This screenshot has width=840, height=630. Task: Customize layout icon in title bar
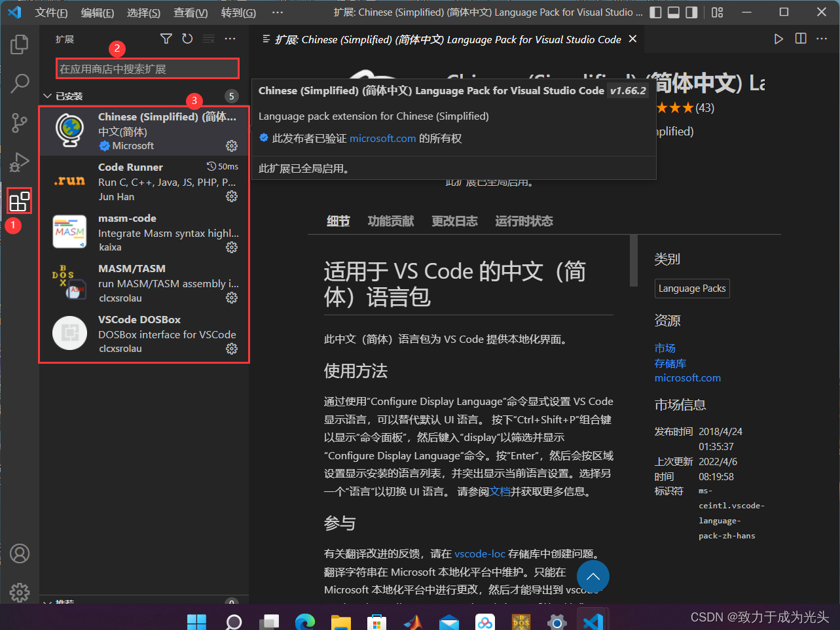coord(718,12)
